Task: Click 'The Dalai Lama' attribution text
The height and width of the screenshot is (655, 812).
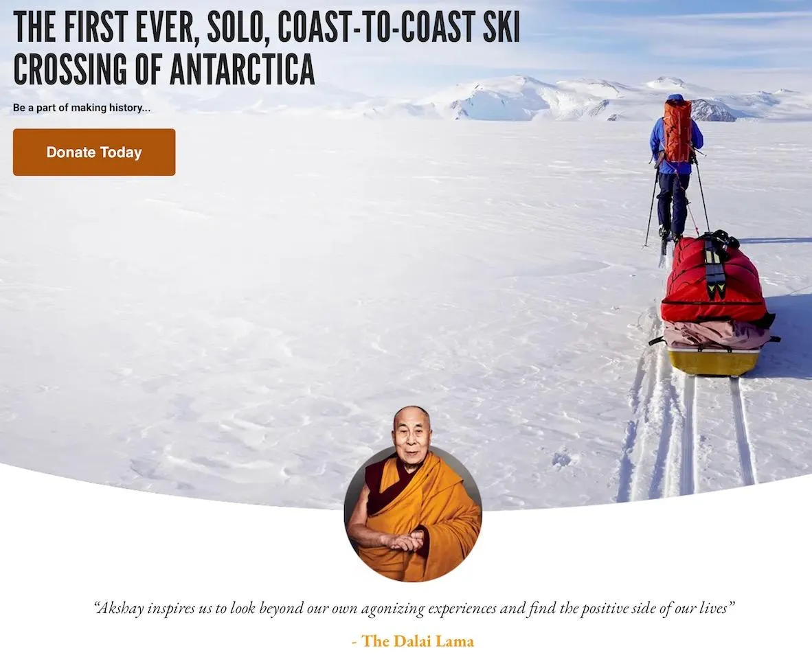Action: (418, 641)
